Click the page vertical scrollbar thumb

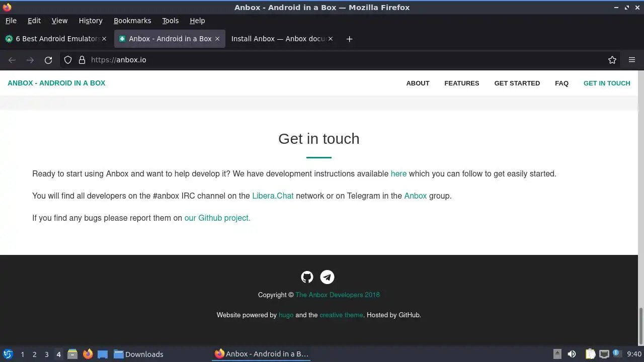point(641,327)
